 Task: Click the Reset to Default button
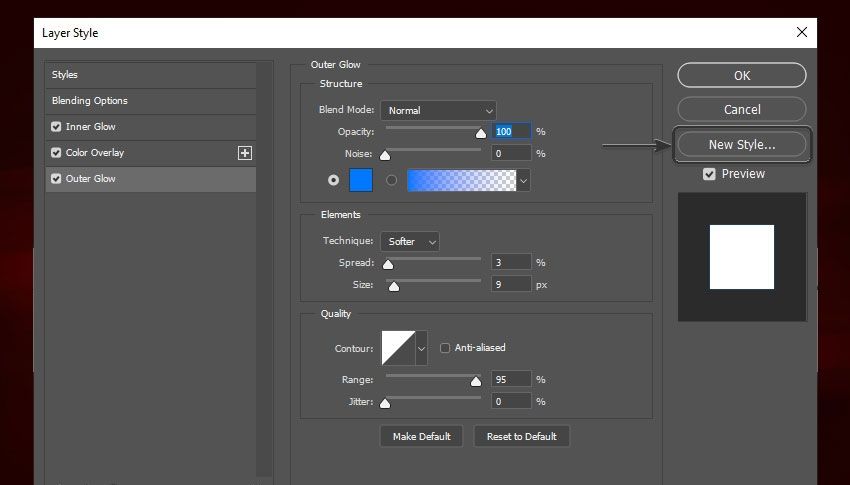pyautogui.click(x=521, y=436)
